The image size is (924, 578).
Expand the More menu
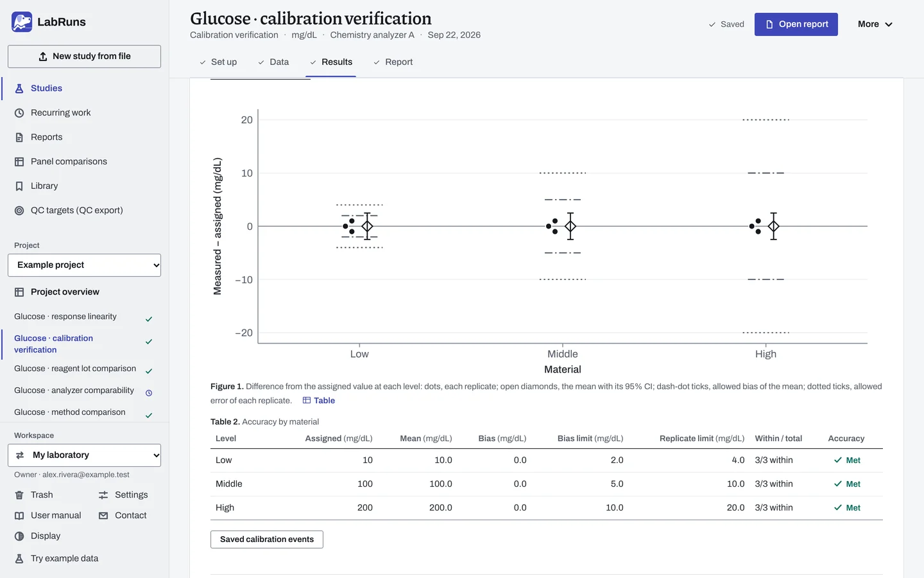click(x=875, y=24)
